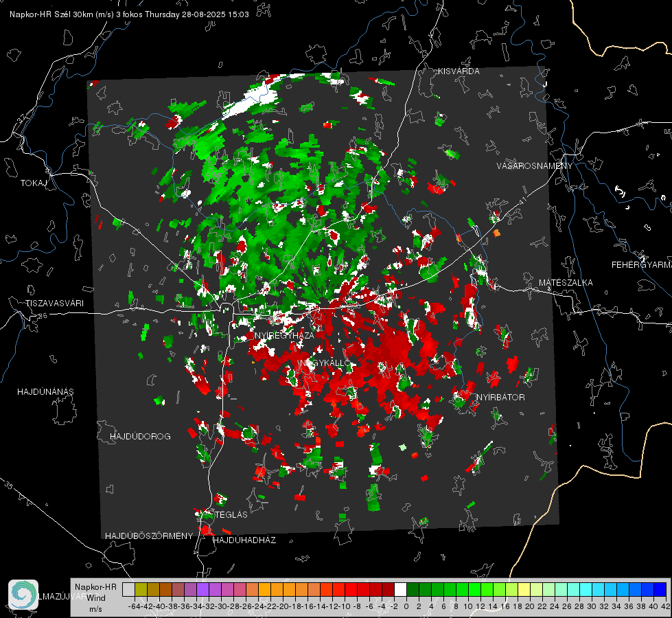Viewport: 672px width, 618px height.
Task: Pick the olive swatch between -64 and -42
Action: (x=141, y=589)
